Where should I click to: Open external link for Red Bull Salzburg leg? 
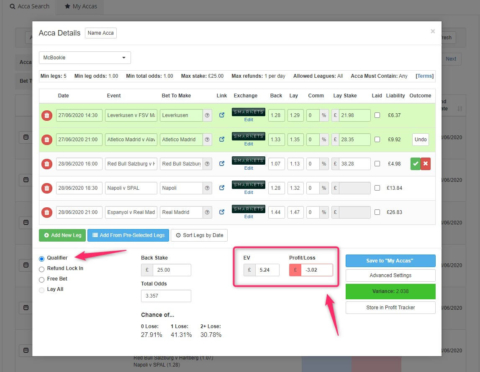coord(222,164)
